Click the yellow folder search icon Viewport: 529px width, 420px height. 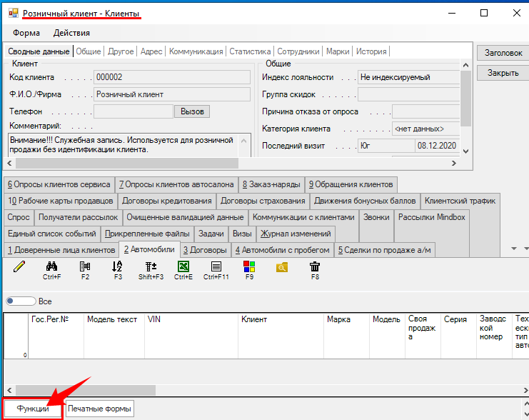282,266
